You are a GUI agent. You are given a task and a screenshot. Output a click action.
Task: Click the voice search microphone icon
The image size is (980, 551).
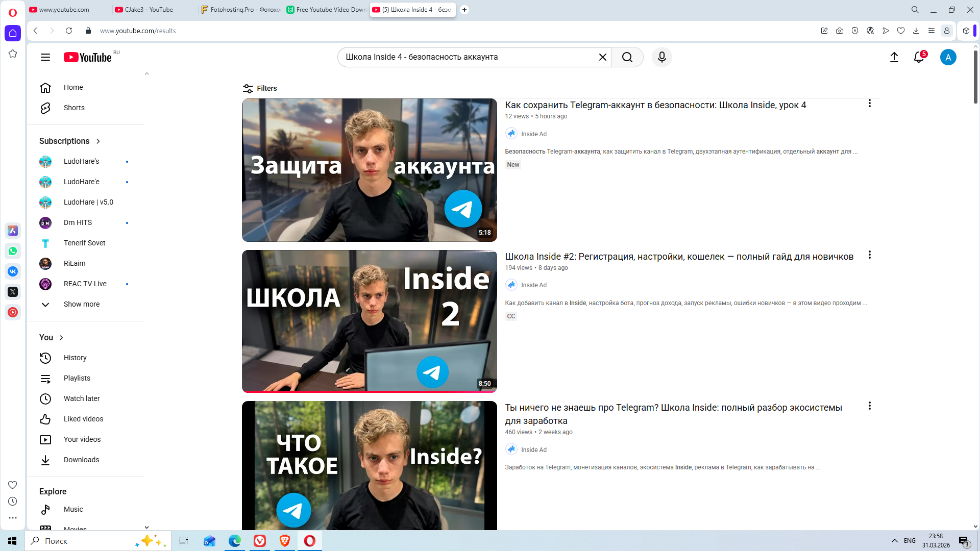(x=661, y=57)
